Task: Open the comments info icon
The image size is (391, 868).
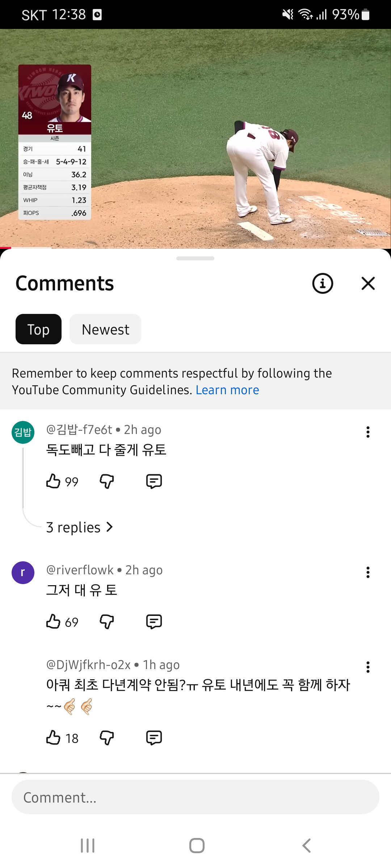Action: click(322, 284)
